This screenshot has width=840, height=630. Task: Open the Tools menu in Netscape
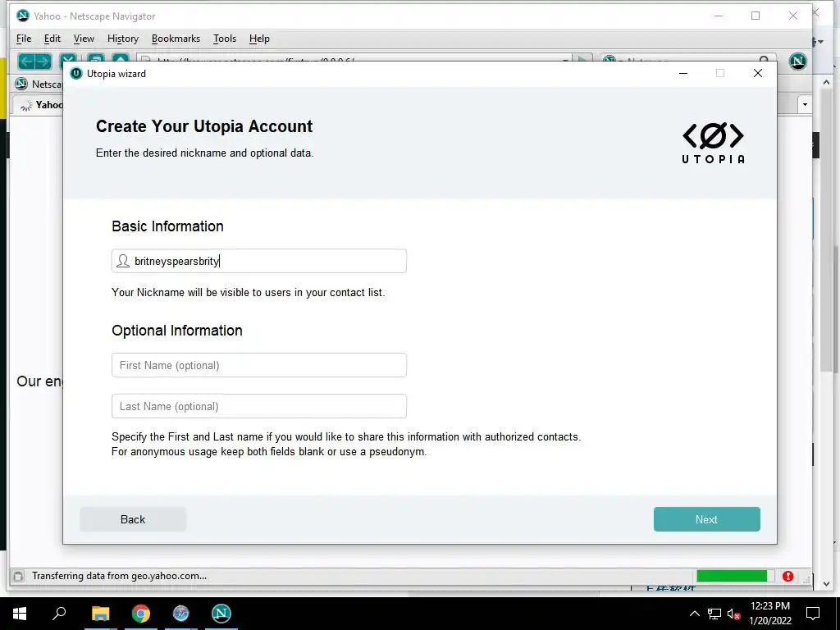(225, 39)
